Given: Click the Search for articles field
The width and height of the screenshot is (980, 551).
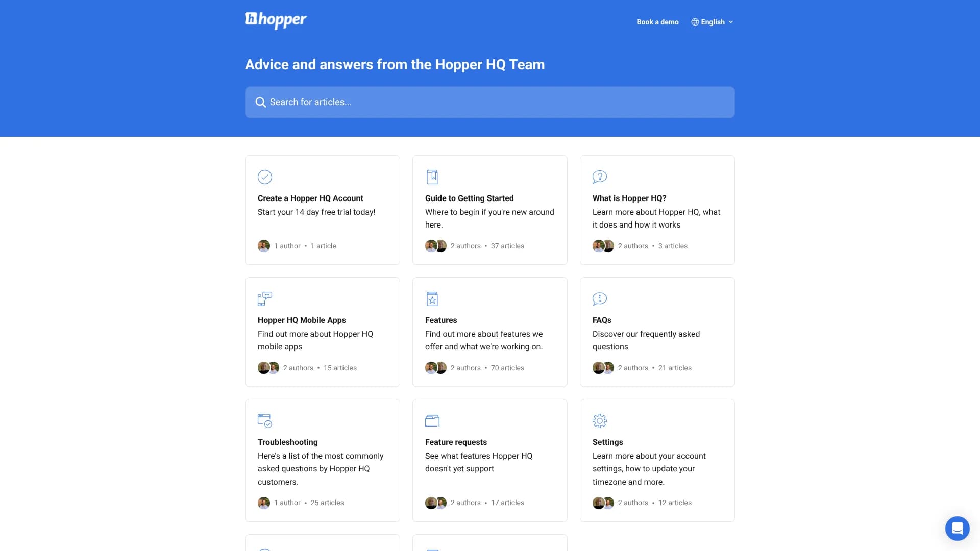Looking at the screenshot, I should click(490, 102).
